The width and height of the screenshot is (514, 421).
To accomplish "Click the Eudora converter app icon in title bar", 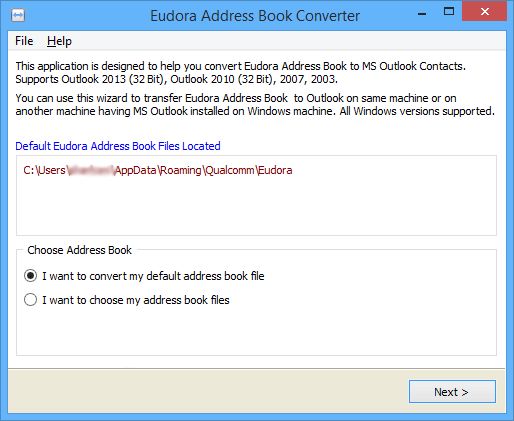I will [x=18, y=15].
